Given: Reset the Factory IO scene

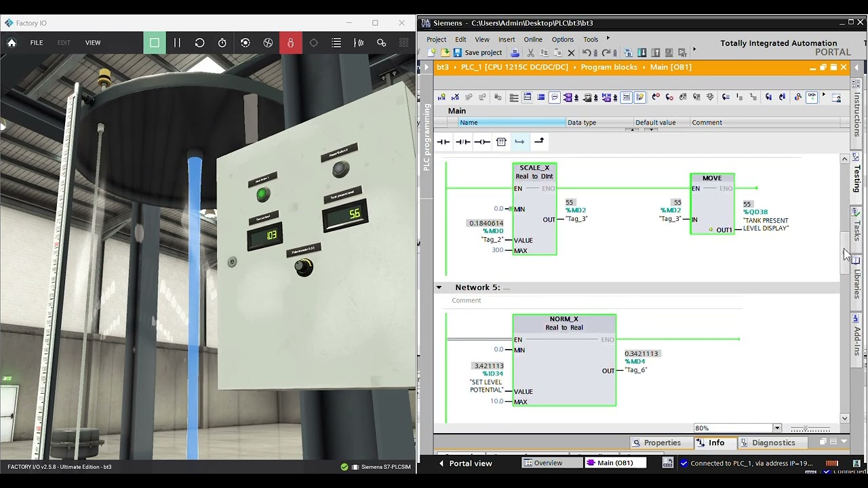Looking at the screenshot, I should coord(199,43).
